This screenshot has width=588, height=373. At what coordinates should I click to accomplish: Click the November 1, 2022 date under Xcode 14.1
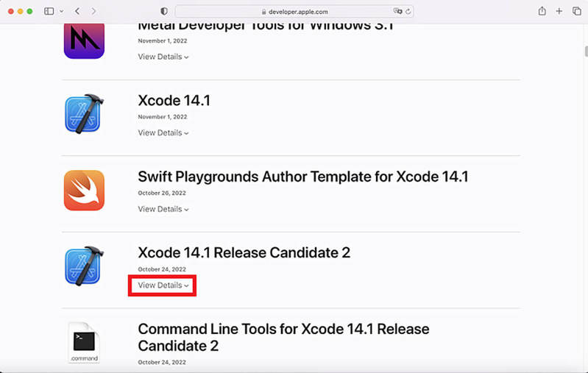pos(163,117)
